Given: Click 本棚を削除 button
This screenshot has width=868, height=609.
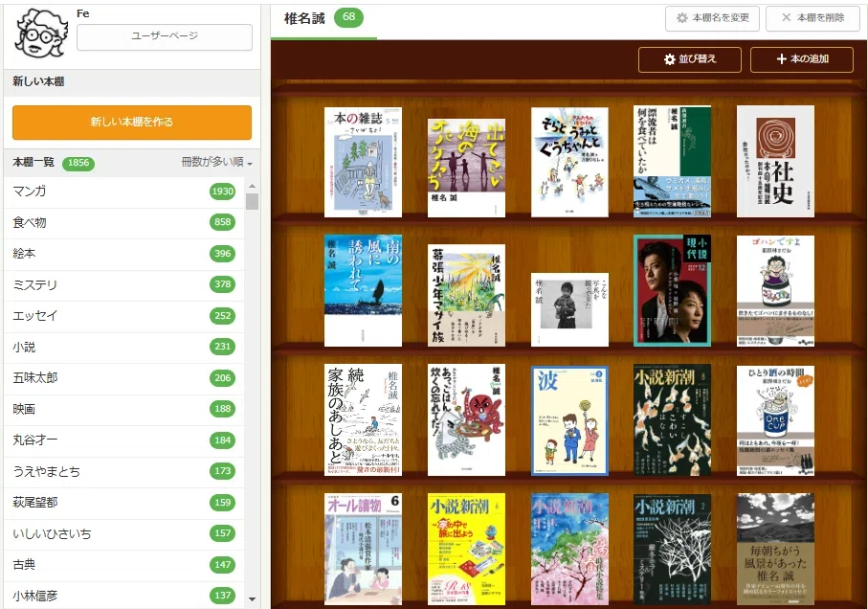Looking at the screenshot, I should [x=813, y=18].
